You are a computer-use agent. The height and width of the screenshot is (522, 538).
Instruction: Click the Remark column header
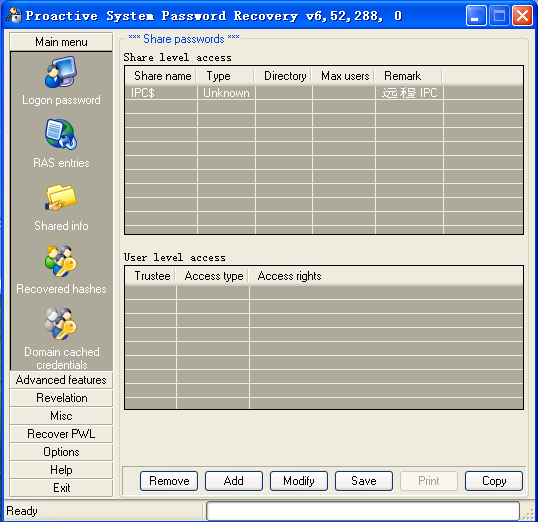tap(409, 76)
